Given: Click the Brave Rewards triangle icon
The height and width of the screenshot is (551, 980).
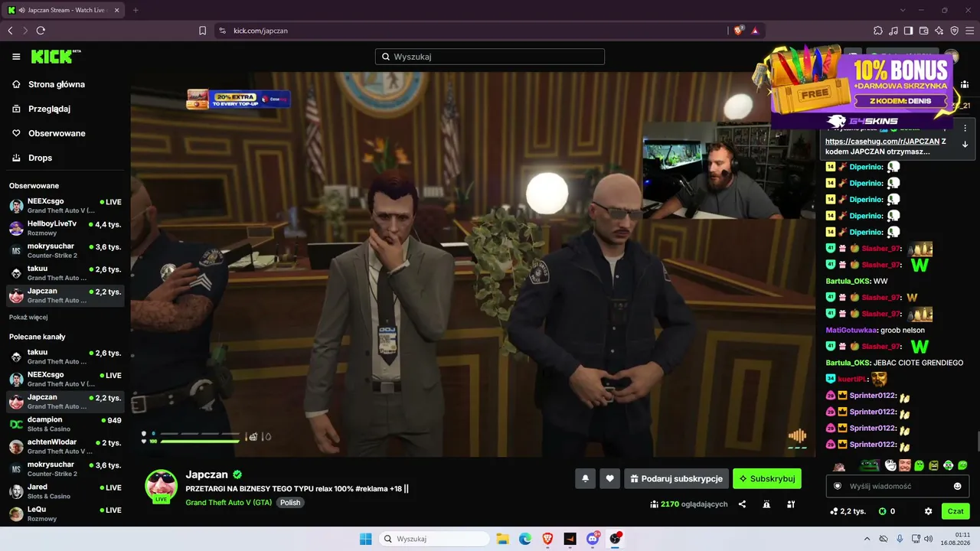Looking at the screenshot, I should pyautogui.click(x=755, y=31).
